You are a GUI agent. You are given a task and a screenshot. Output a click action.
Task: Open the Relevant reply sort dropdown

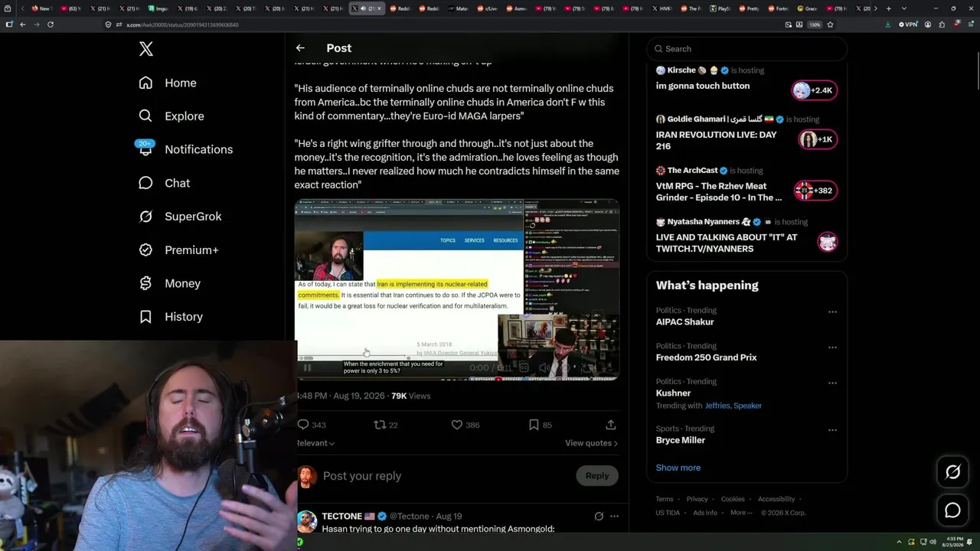(x=315, y=443)
